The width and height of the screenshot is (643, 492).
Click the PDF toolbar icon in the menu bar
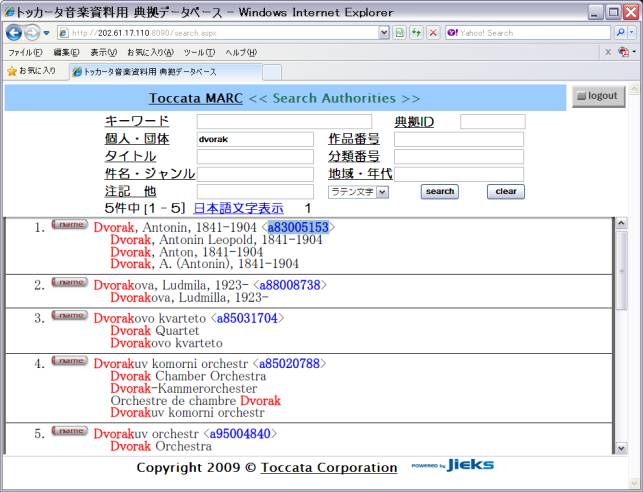(624, 52)
